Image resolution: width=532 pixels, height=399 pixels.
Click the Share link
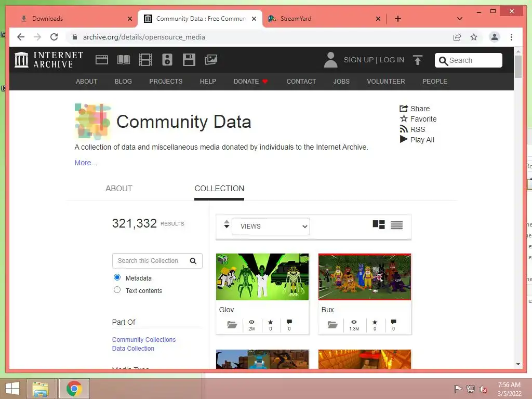click(415, 109)
